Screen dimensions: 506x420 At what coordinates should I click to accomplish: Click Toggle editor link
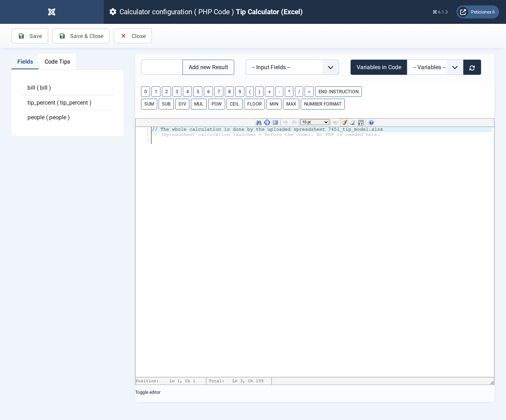click(148, 392)
